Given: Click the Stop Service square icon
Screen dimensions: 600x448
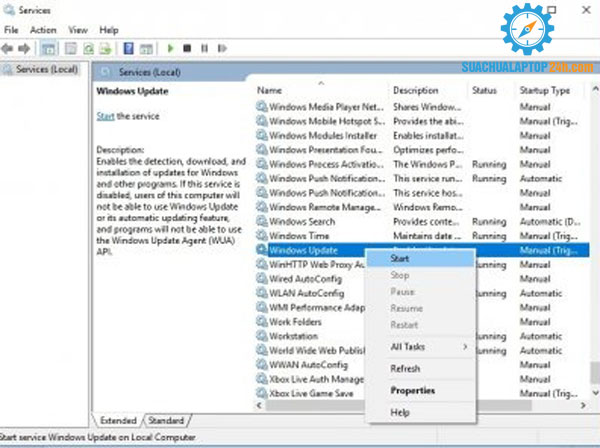Looking at the screenshot, I should 187,48.
